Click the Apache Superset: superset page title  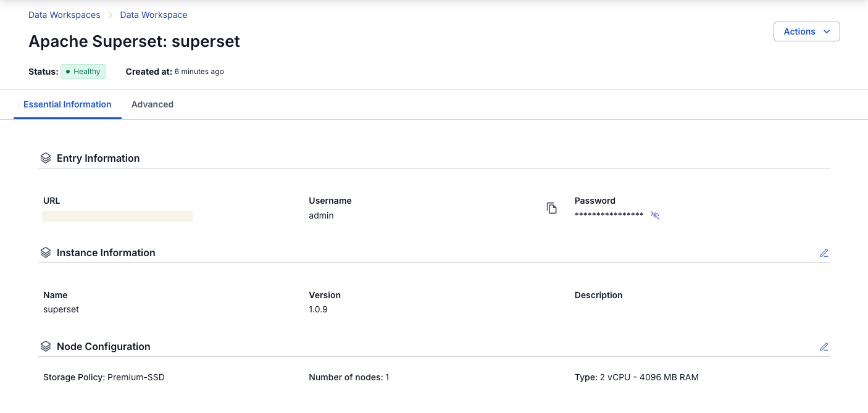click(x=134, y=41)
